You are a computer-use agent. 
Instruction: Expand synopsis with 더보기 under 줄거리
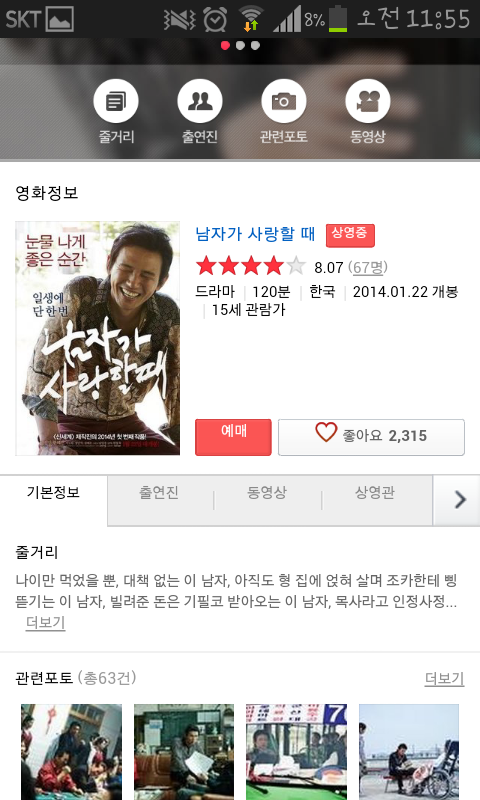[45, 622]
